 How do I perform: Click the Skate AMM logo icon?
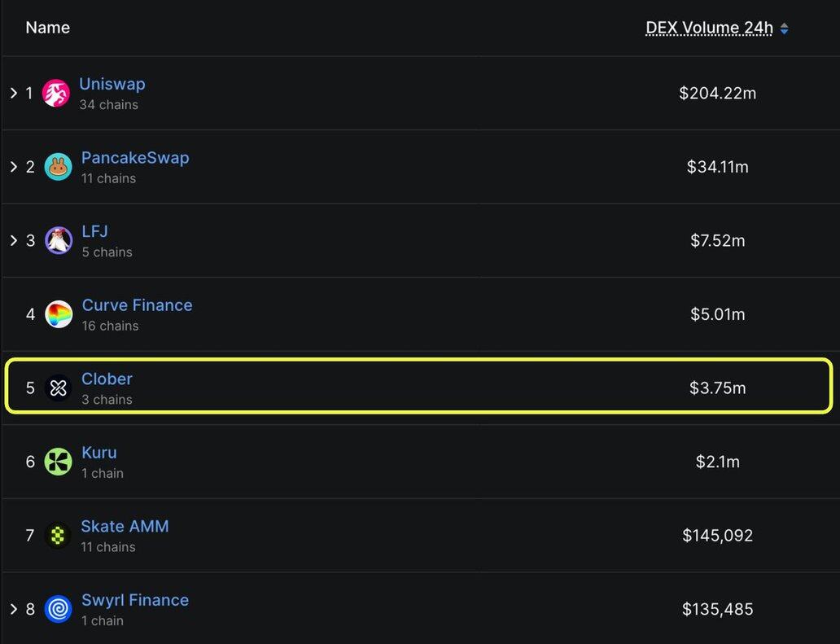(58, 536)
